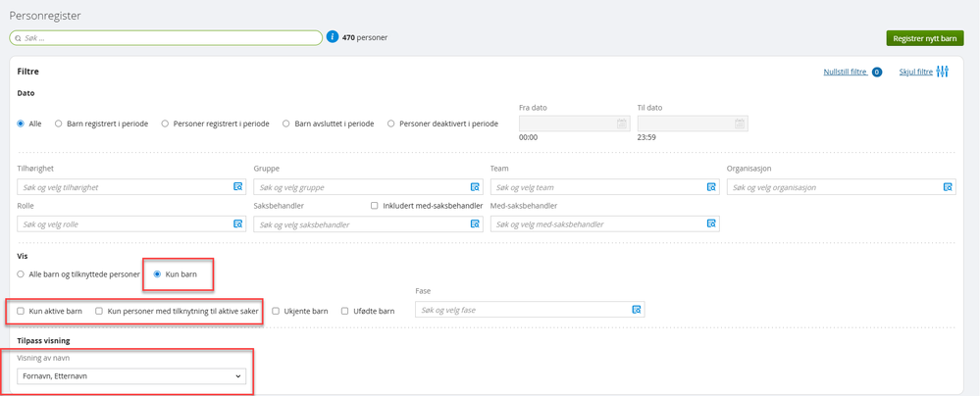Screen dimensions: 980x396
Task: Select Alle barn og tilknyttede personer
Action: tap(21, 273)
